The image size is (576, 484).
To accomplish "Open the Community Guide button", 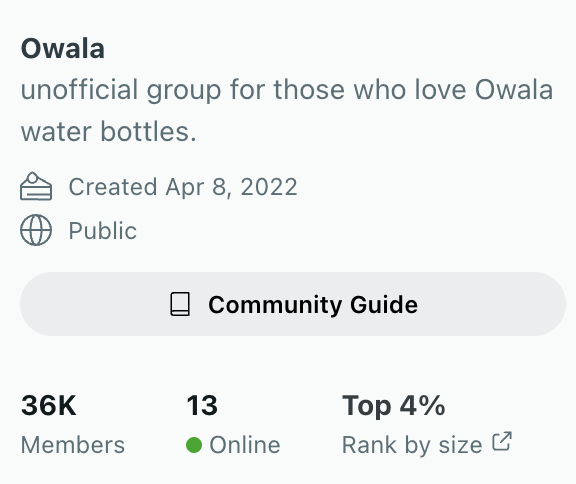I will (x=293, y=304).
